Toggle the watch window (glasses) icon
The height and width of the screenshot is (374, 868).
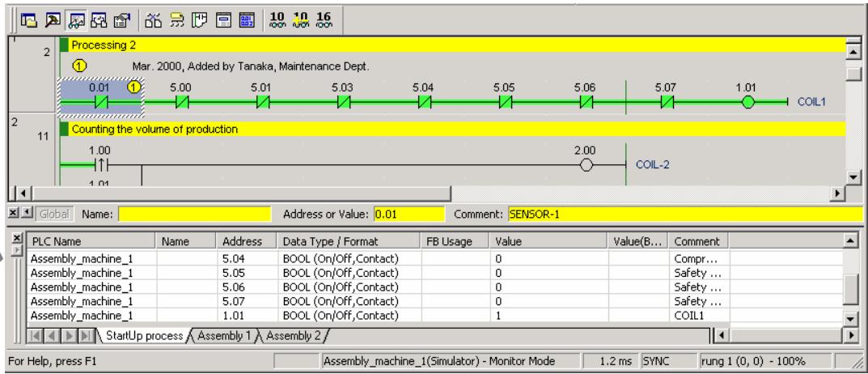click(x=75, y=20)
